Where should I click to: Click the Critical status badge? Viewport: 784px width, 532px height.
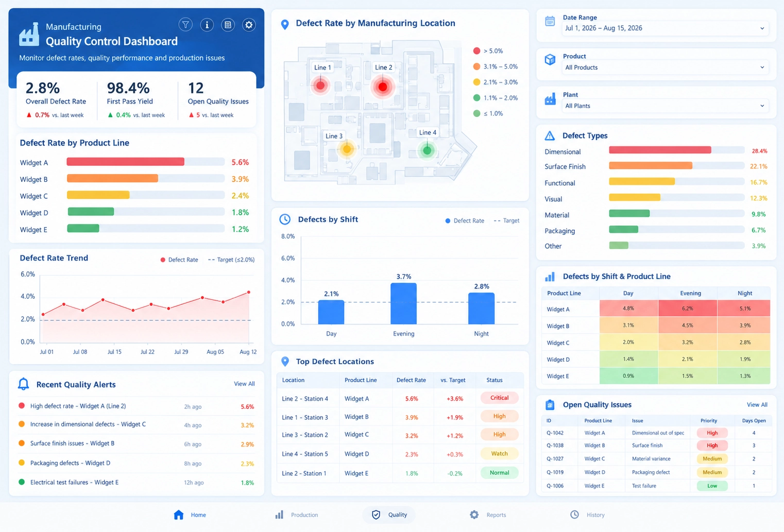[x=499, y=398]
